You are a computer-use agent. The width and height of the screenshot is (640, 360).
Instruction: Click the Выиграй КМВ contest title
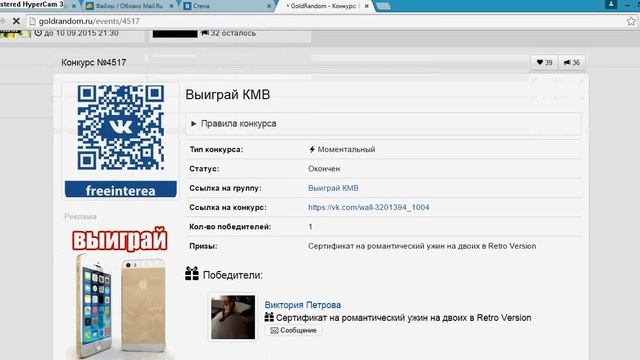[x=228, y=95]
